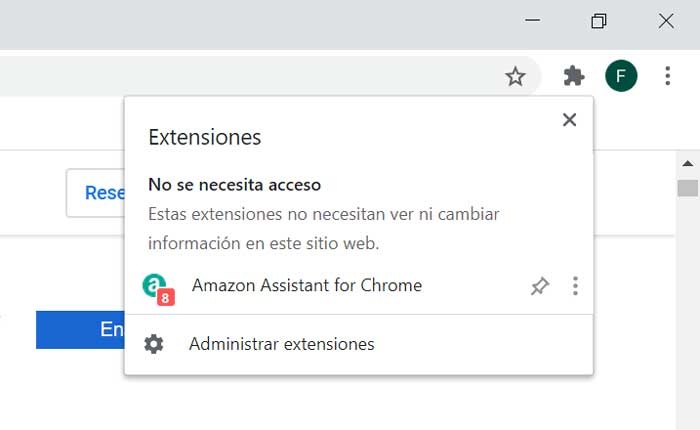Click the scrollbar up arrow
This screenshot has width=700, height=430.
(x=688, y=163)
